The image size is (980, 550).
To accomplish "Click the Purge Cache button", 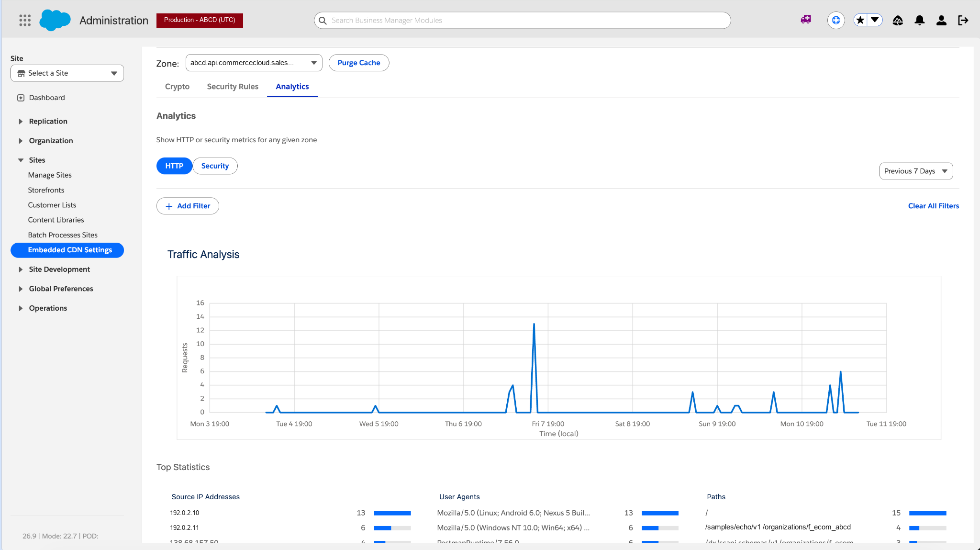I will [x=359, y=63].
